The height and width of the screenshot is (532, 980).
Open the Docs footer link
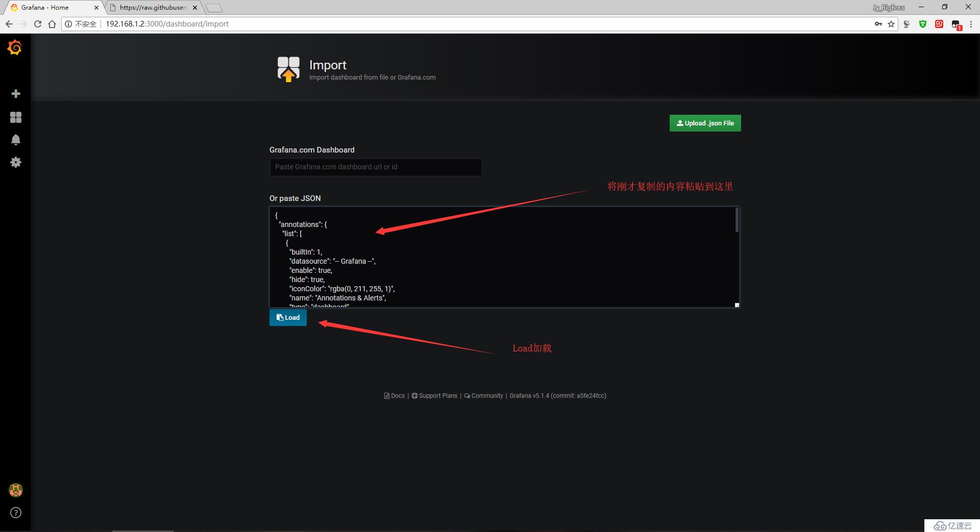click(x=394, y=396)
